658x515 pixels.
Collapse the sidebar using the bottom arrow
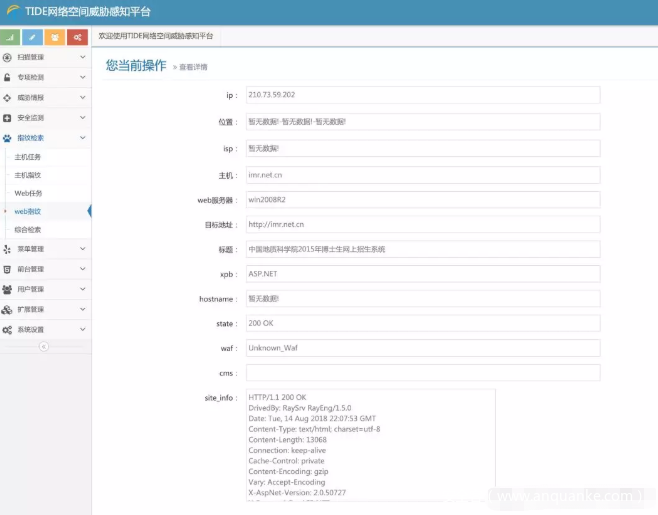coord(43,347)
